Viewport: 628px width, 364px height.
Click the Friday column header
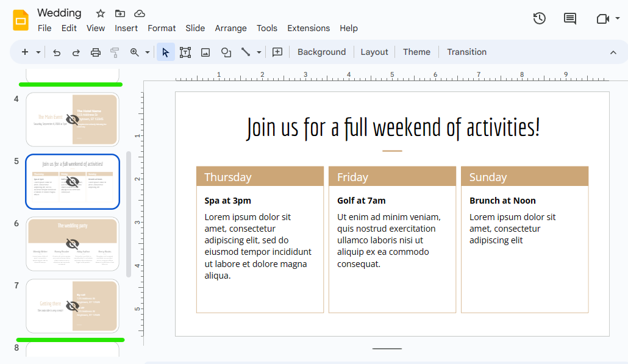click(392, 177)
